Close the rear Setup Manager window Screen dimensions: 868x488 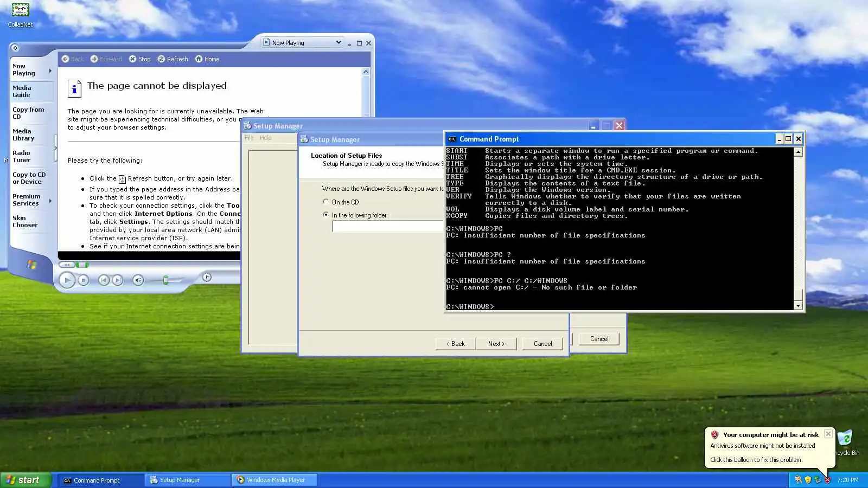tap(619, 126)
